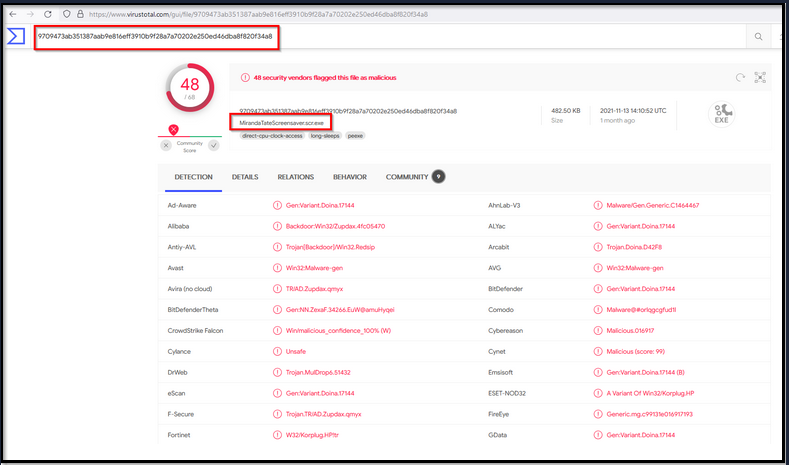Screen dimensions: 789x465
Task: Click the magnifier search icon
Action: 758,36
